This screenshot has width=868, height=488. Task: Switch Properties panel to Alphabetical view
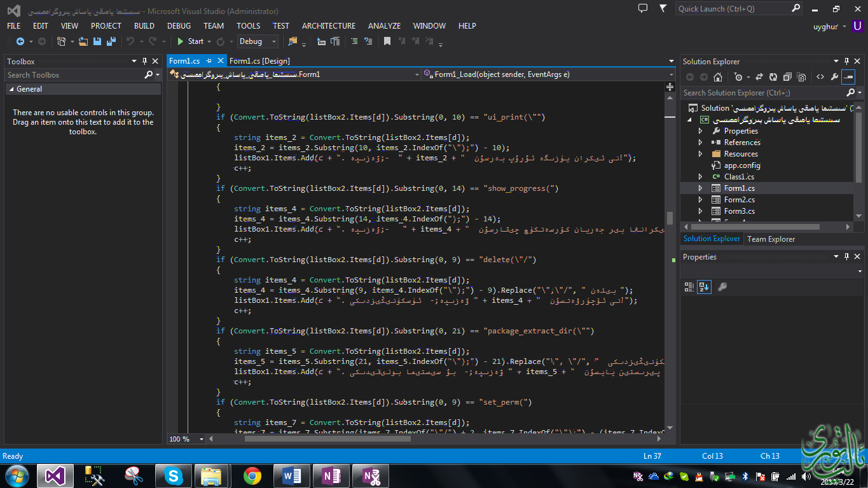point(704,287)
